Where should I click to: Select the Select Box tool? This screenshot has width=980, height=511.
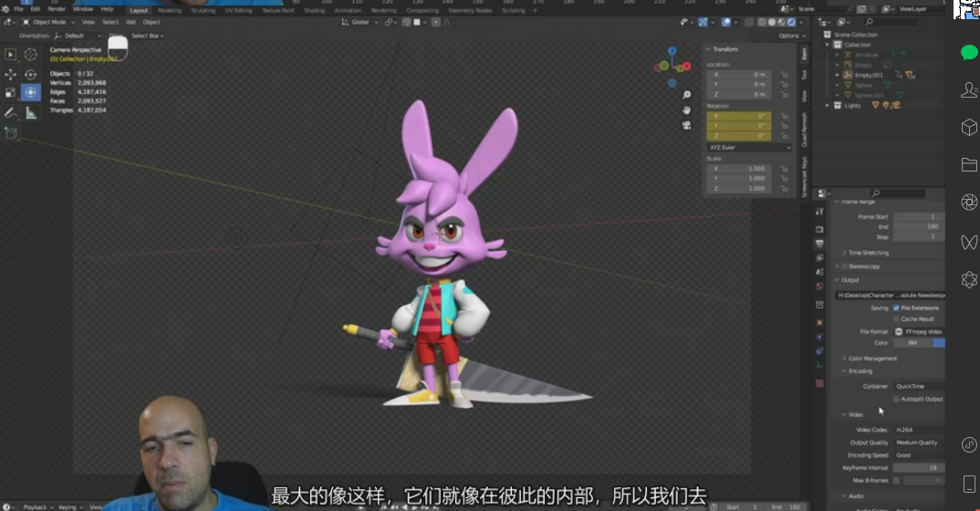point(11,55)
